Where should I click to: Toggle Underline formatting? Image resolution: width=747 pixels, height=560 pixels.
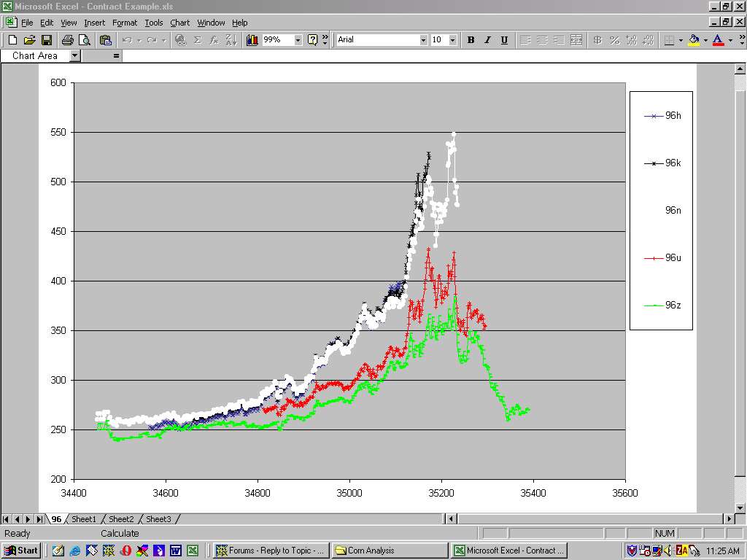pos(504,40)
